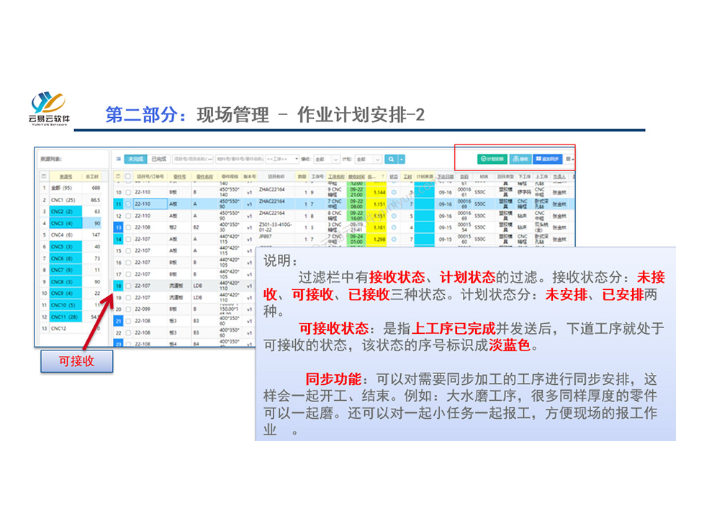The width and height of the screenshot is (704, 528).
Task: Click the teal 接收 button
Action: (x=521, y=158)
